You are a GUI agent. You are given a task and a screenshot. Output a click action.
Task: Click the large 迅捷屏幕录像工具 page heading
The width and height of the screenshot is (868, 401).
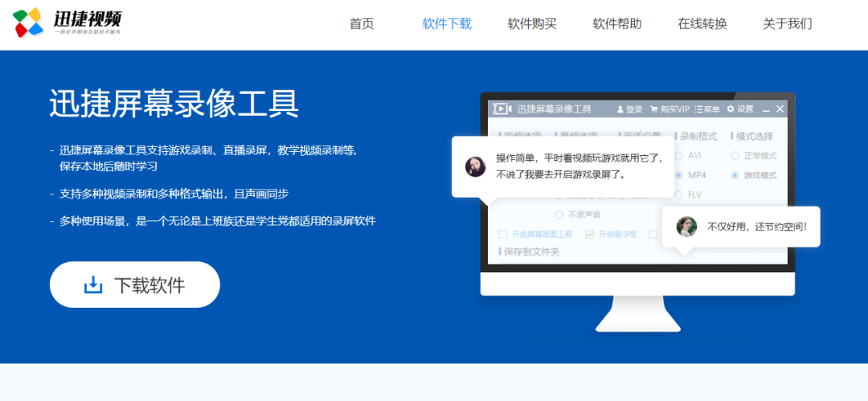174,104
